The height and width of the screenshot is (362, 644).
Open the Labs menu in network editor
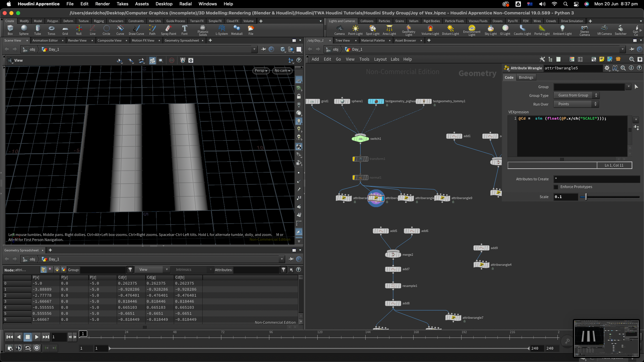click(x=395, y=59)
